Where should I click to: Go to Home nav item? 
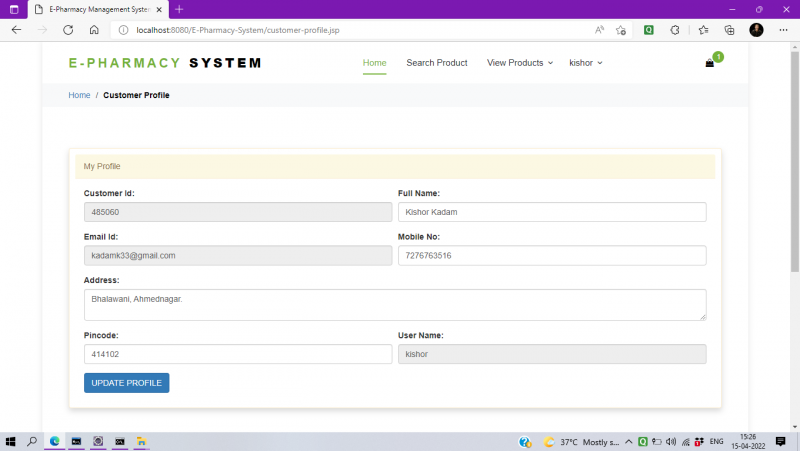point(374,63)
